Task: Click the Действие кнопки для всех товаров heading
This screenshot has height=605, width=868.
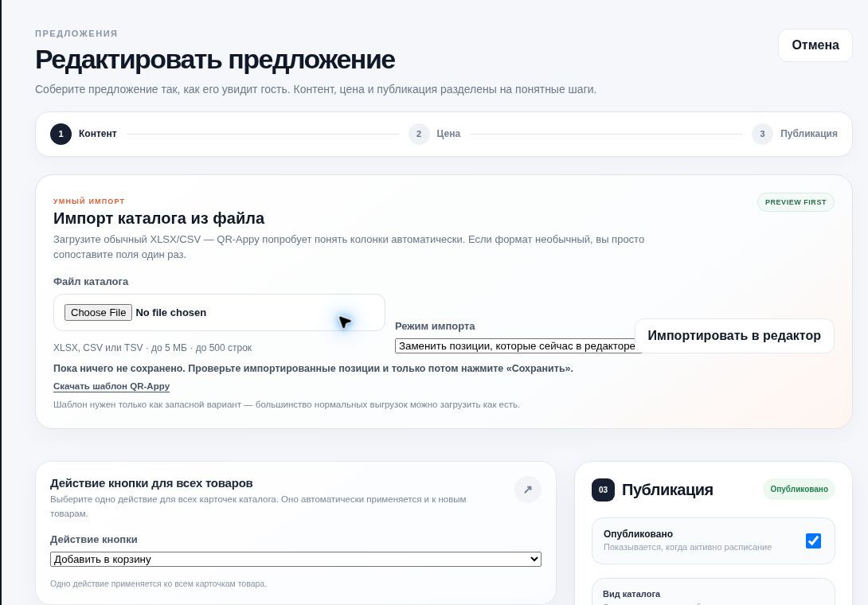Action: point(151,483)
